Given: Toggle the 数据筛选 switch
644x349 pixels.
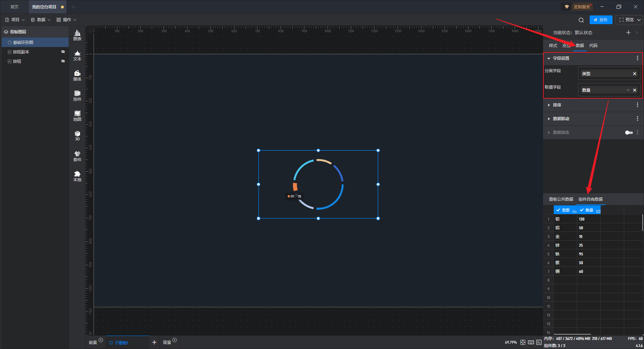Looking at the screenshot, I should 629,133.
